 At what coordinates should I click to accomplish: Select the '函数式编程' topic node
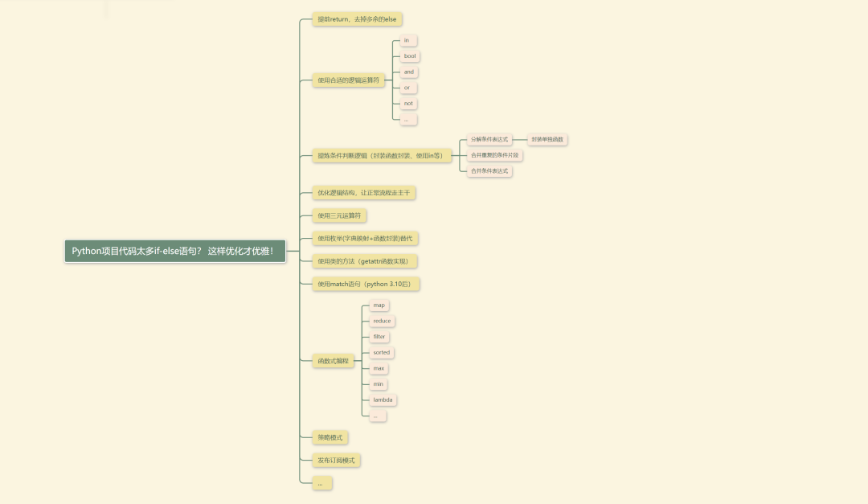coord(333,361)
